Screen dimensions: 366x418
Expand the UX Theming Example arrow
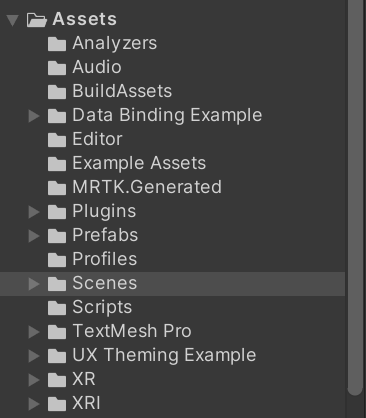coord(34,356)
